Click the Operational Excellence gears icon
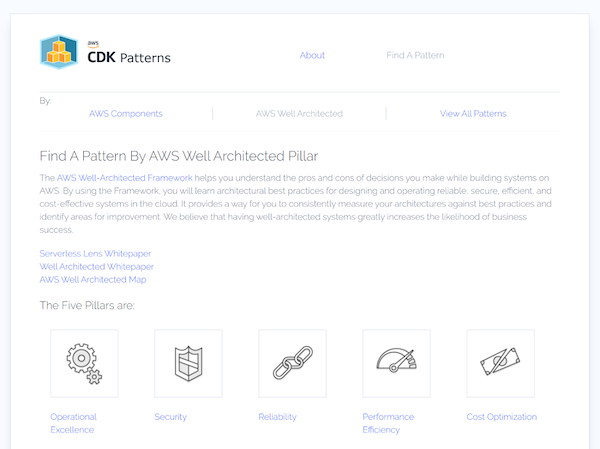 84,363
